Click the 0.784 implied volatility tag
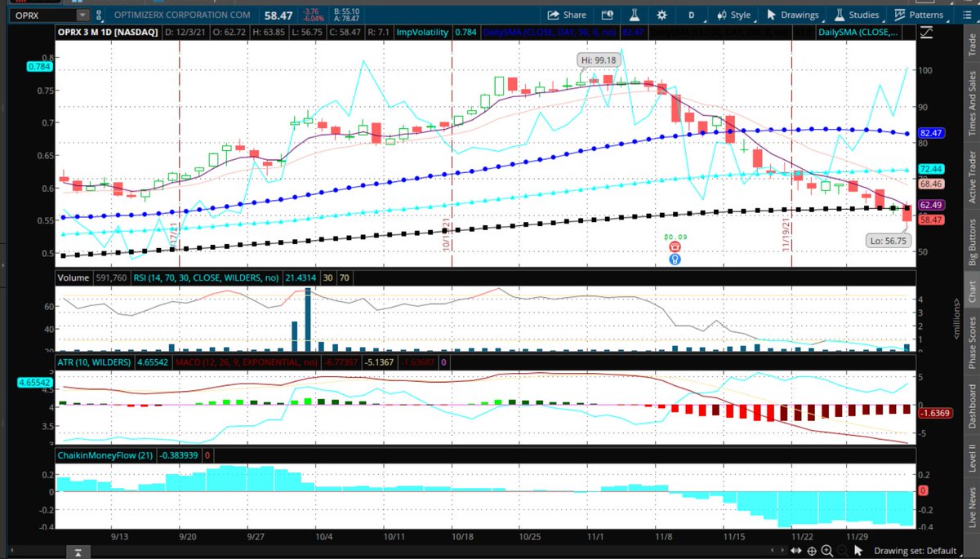 point(41,68)
